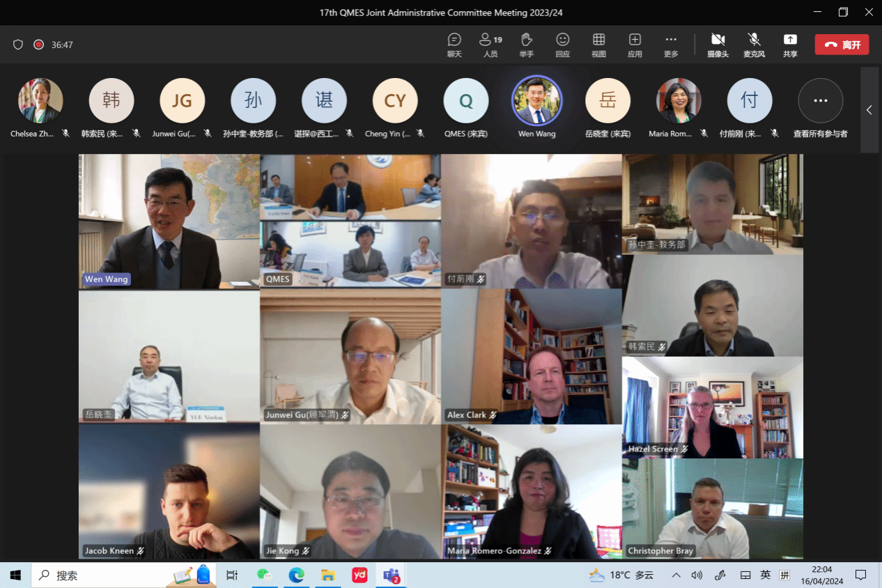Unmute the microphone (麦克风)
This screenshot has width=882, height=588.
click(x=754, y=45)
